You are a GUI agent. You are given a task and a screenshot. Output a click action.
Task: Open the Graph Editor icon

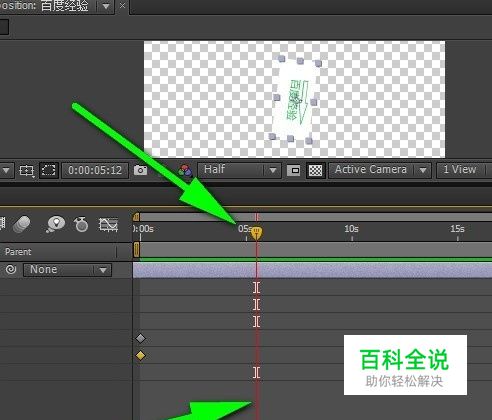pyautogui.click(x=108, y=224)
